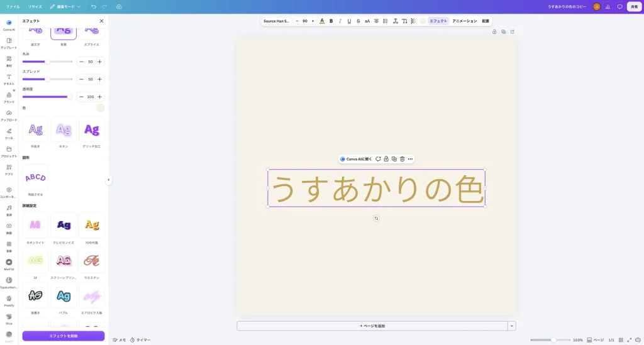The image size is (644, 345).
Task: Open more options in floating toolbar
Action: point(410,159)
